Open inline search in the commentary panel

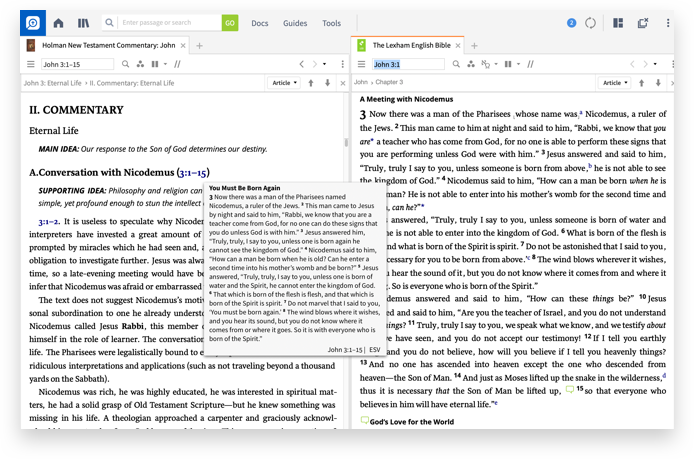[125, 64]
